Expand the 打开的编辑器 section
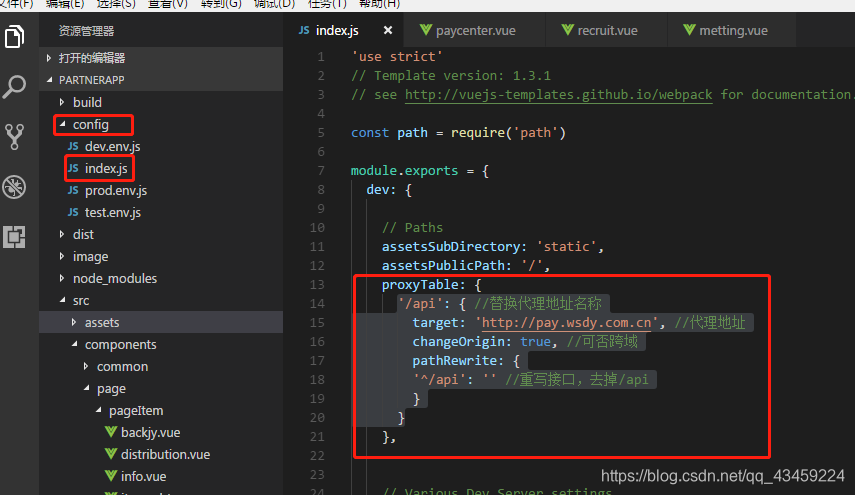Viewport: 855px width, 495px height. click(x=161, y=58)
